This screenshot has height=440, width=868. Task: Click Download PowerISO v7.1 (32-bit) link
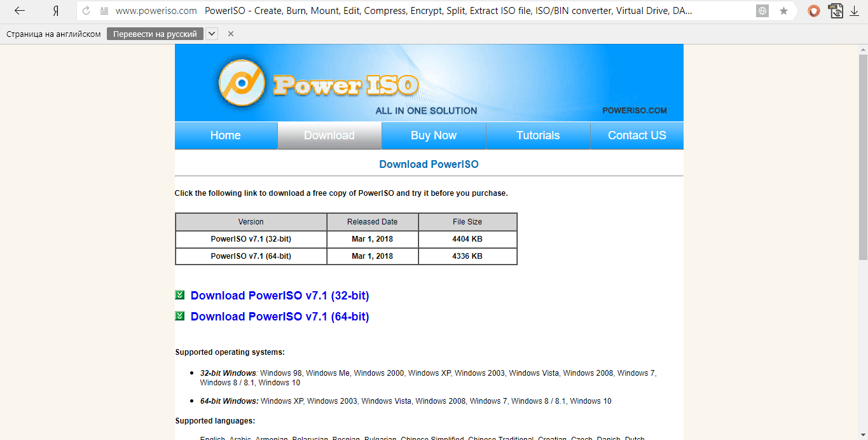click(280, 296)
